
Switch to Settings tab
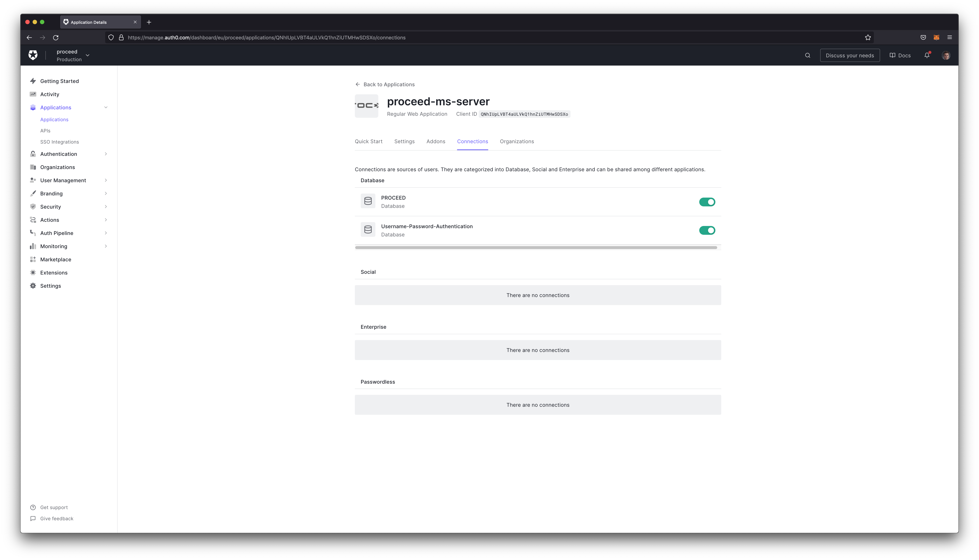tap(404, 141)
